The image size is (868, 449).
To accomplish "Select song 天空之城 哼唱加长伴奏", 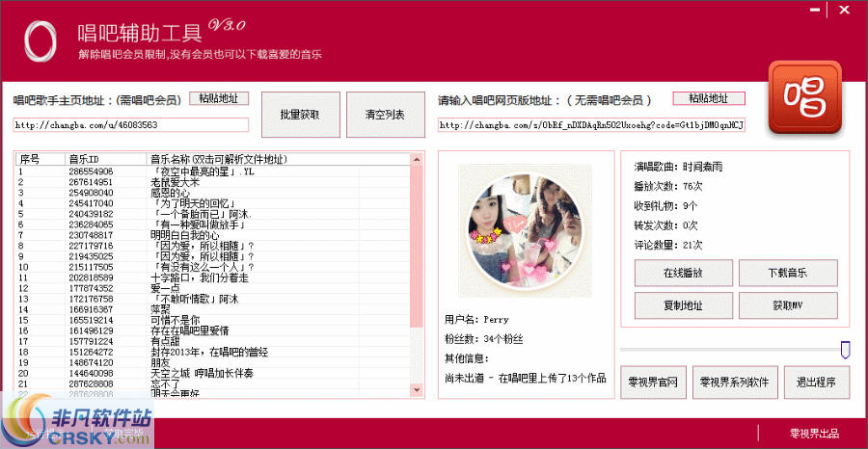I will (x=203, y=373).
